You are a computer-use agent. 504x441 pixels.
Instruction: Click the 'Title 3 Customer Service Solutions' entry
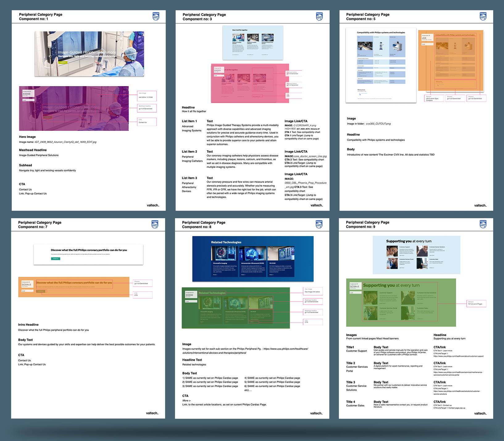click(x=356, y=386)
